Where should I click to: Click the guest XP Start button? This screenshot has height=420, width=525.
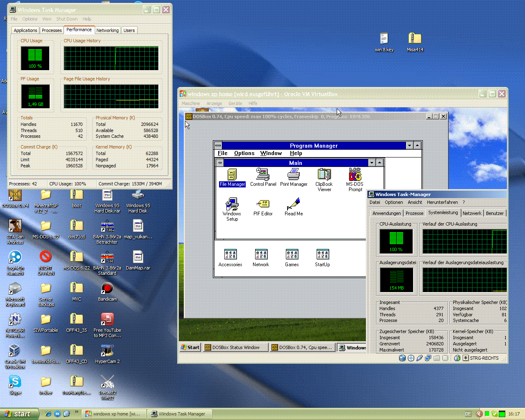(x=190, y=347)
